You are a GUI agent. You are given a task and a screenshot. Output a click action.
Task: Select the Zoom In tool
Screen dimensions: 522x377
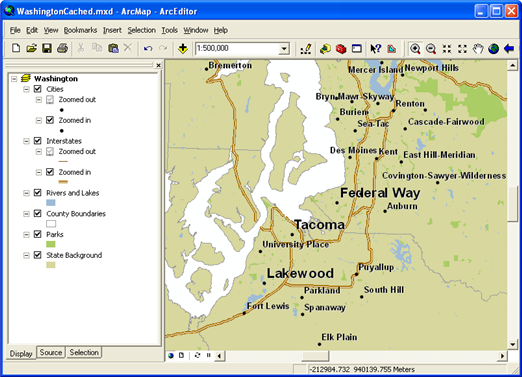pos(415,49)
